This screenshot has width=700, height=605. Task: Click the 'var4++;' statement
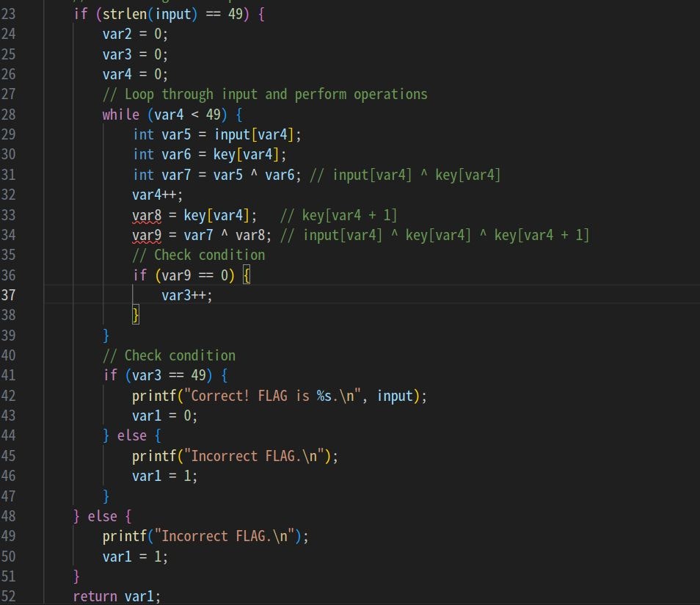[x=158, y=195]
